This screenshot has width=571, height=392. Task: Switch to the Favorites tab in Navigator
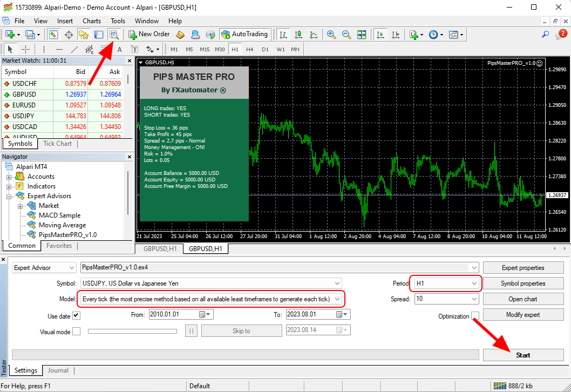[59, 246]
